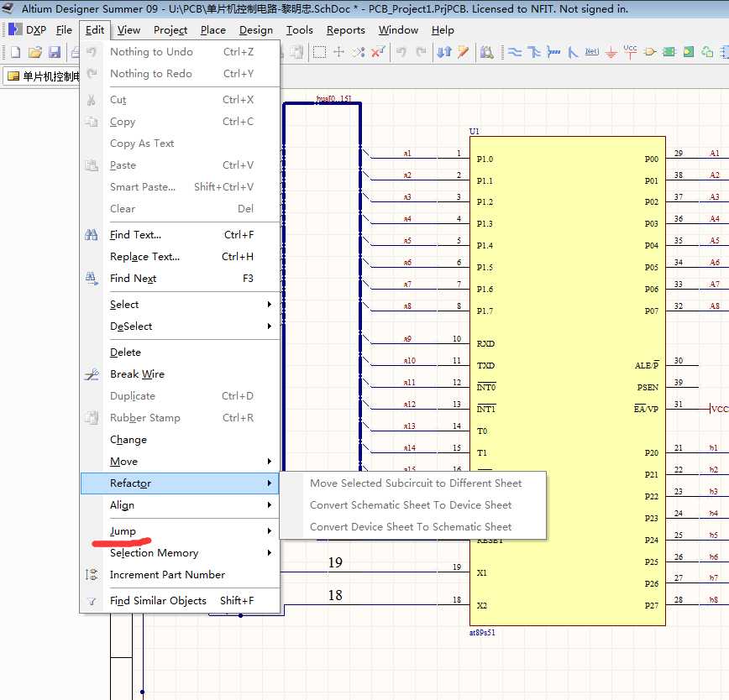This screenshot has width=729, height=700.
Task: Open the Reports menu
Action: tap(345, 30)
